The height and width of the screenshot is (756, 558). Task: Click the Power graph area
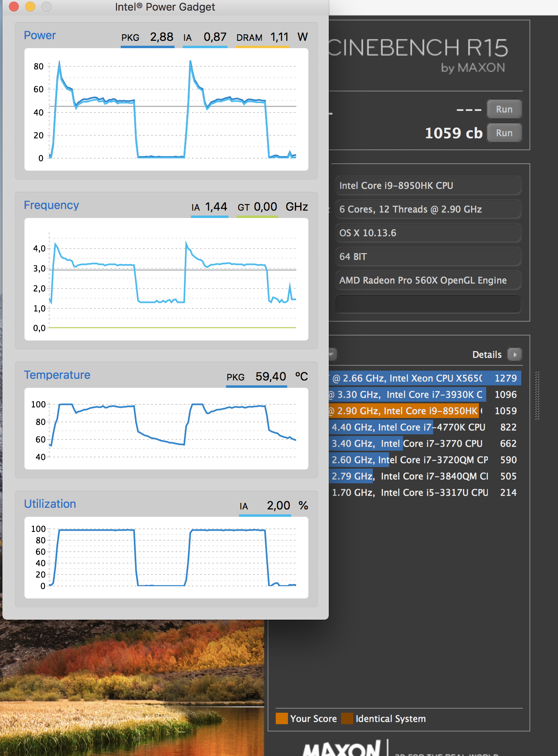click(166, 109)
